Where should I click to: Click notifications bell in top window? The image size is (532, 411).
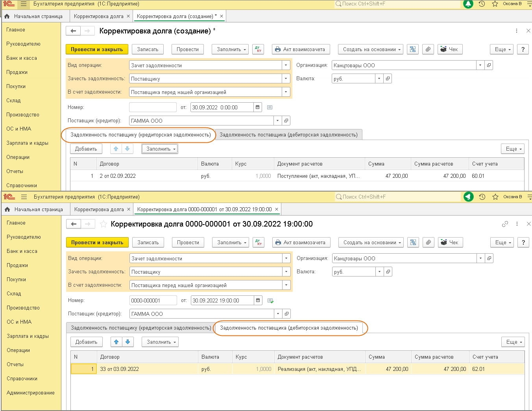point(468,4)
